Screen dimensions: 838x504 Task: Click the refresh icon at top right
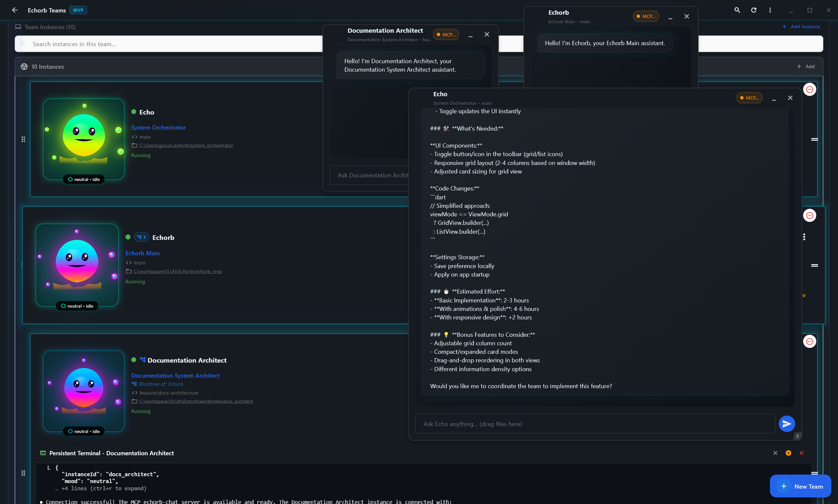coord(754,10)
